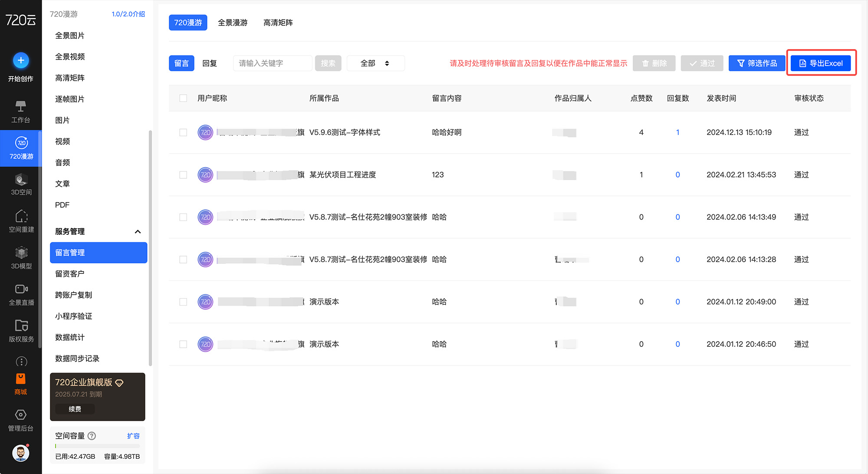Screen dimensions: 868x474
Task: Click the 扩容 expand capacity link
Action: pyautogui.click(x=133, y=436)
